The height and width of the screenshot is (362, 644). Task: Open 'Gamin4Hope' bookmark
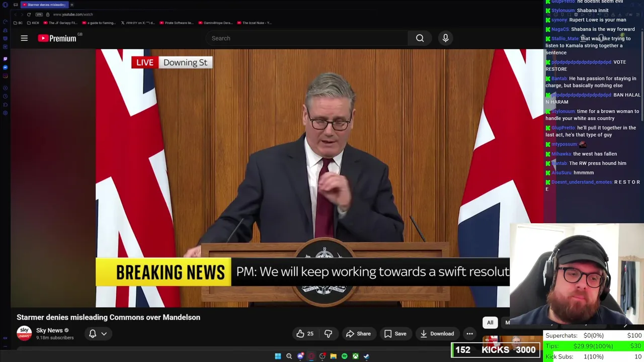click(x=215, y=23)
